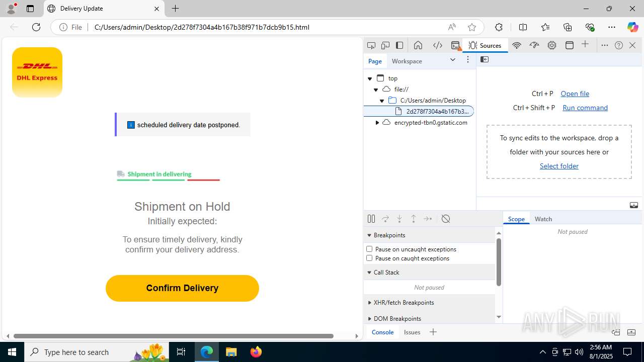Add a new quick view tool in drawer
Image resolution: width=644 pixels, height=362 pixels.
pos(433,332)
